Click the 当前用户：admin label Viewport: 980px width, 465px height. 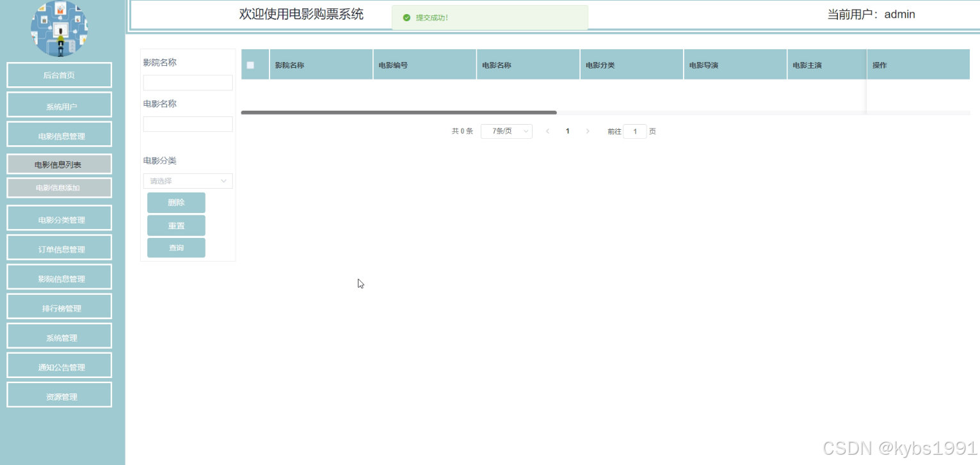click(x=871, y=15)
